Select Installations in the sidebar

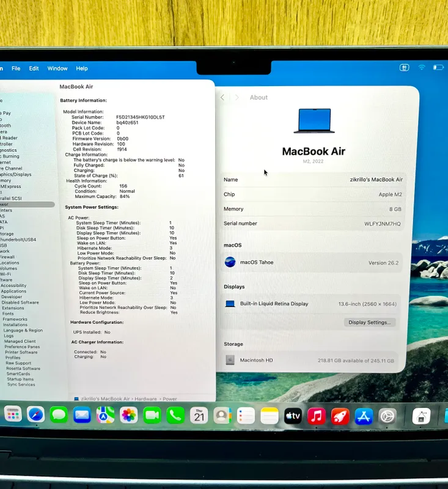(15, 325)
